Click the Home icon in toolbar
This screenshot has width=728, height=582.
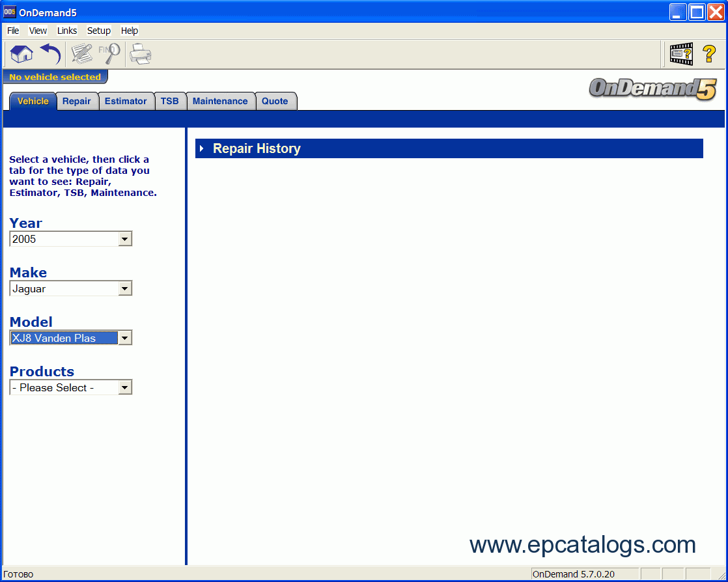[x=21, y=53]
